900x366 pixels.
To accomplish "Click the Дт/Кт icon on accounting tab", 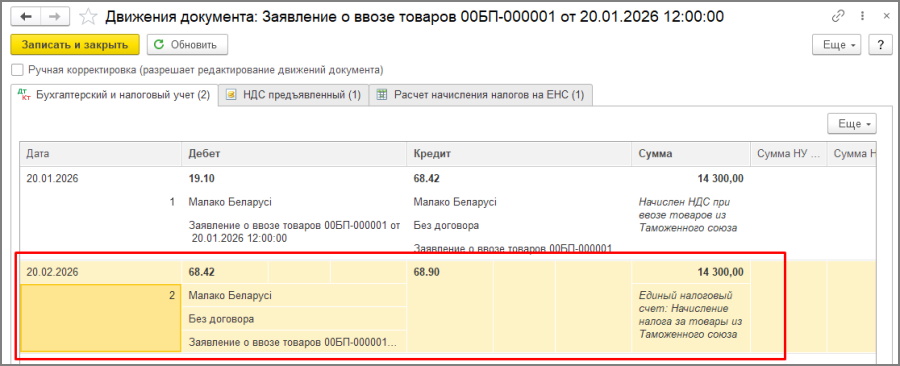I will [x=24, y=95].
